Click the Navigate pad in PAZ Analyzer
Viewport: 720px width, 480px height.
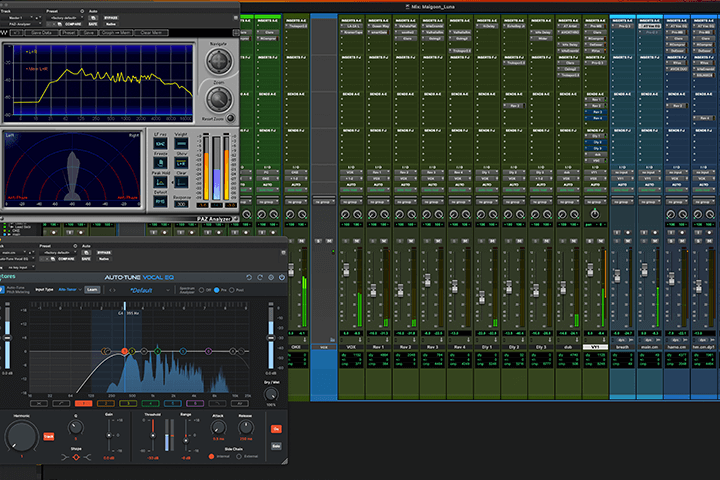pos(219,61)
